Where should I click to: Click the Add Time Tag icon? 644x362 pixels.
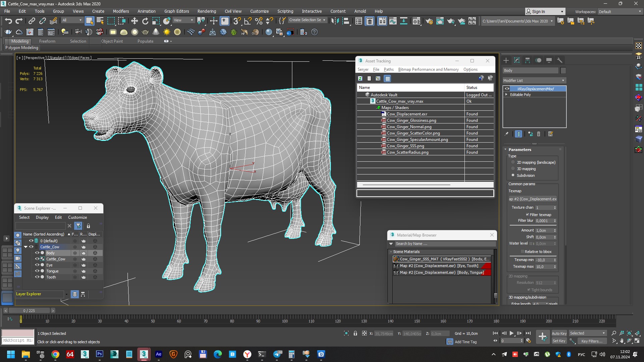coord(450,342)
